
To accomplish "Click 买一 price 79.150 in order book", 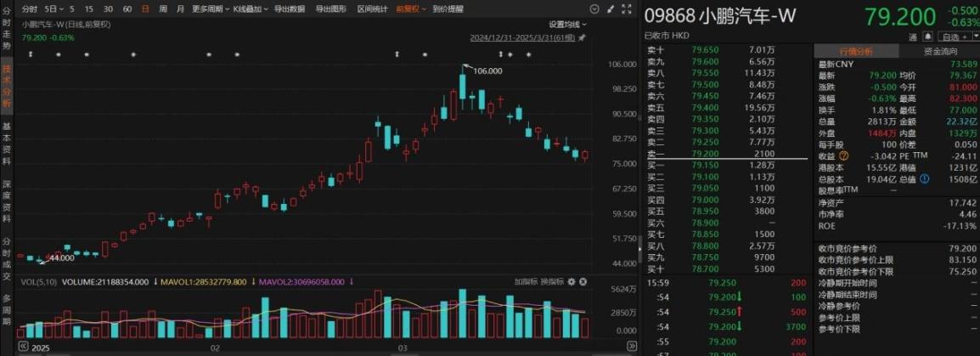I will coord(705,165).
